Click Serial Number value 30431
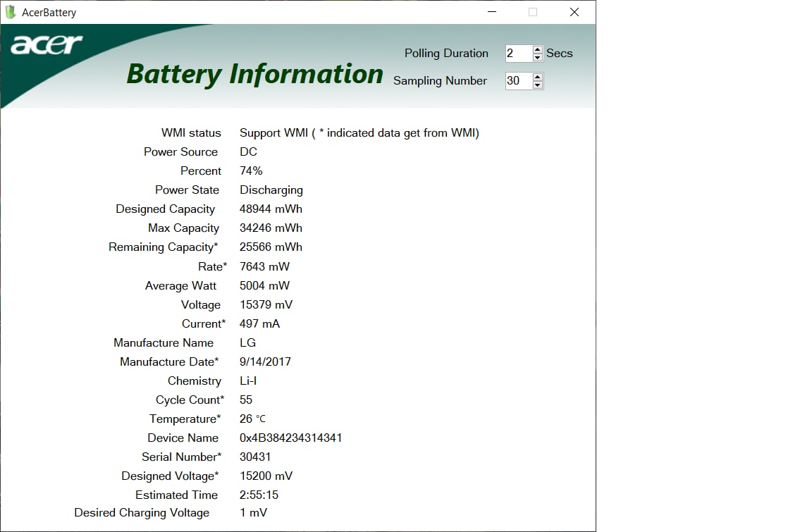The height and width of the screenshot is (532, 812). coord(254,457)
